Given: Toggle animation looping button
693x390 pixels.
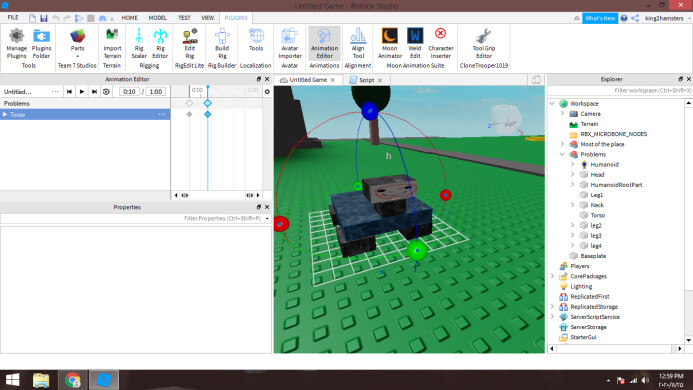Looking at the screenshot, I should (x=106, y=92).
